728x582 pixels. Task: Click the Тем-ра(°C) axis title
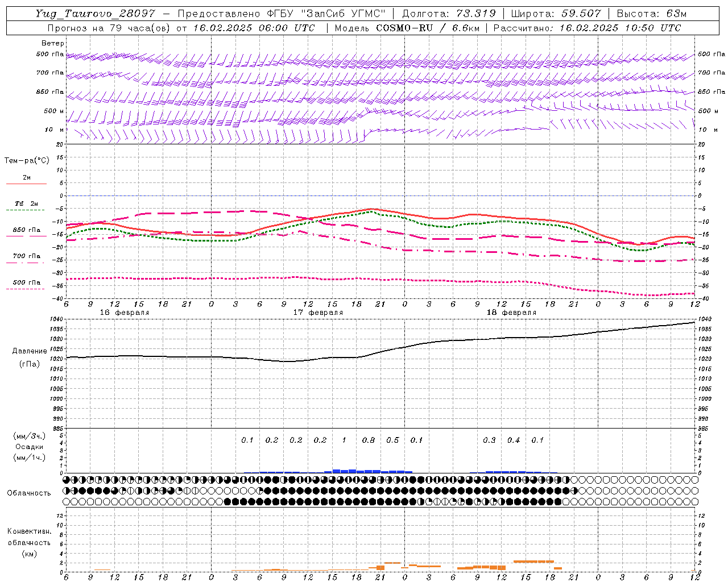click(27, 161)
